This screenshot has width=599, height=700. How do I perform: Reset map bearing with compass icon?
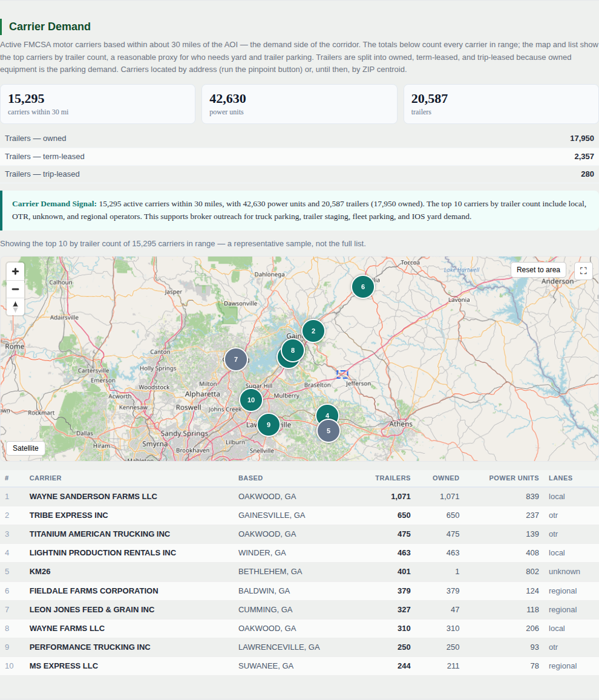point(15,306)
